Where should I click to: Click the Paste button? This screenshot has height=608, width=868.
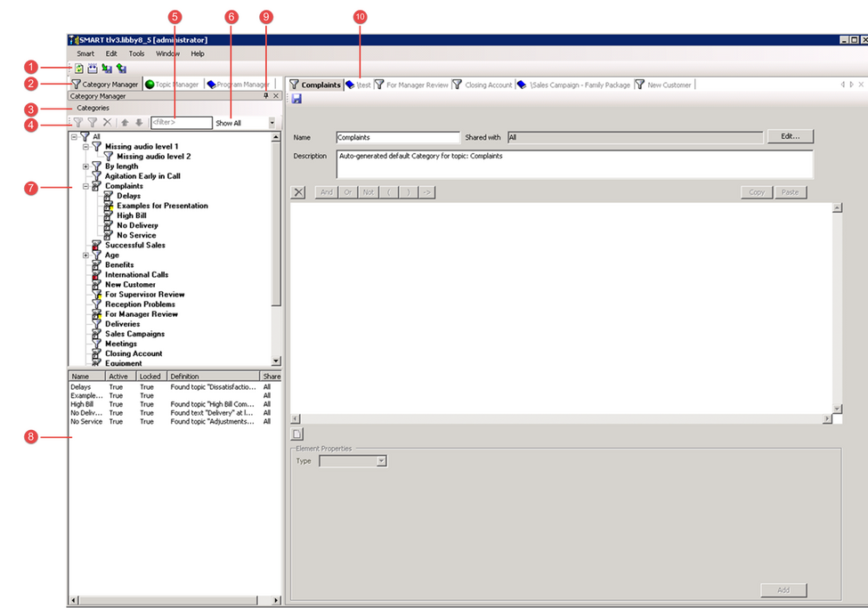[x=790, y=192]
